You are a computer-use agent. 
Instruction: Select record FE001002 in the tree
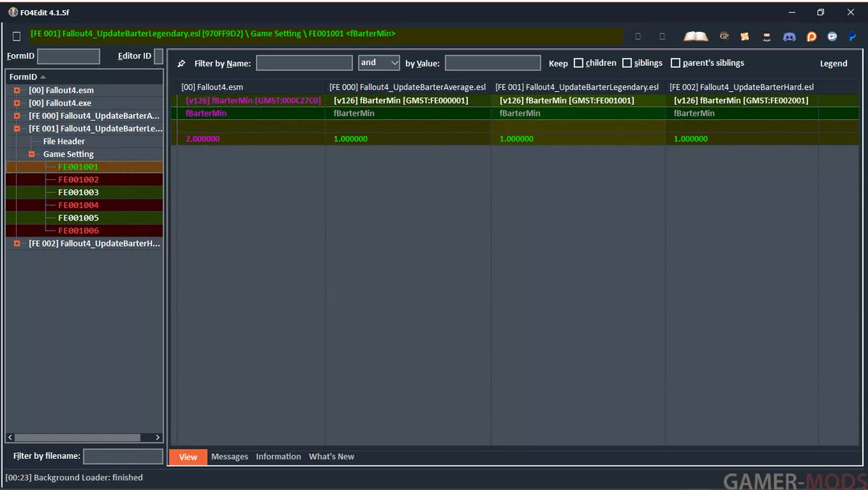coord(78,180)
